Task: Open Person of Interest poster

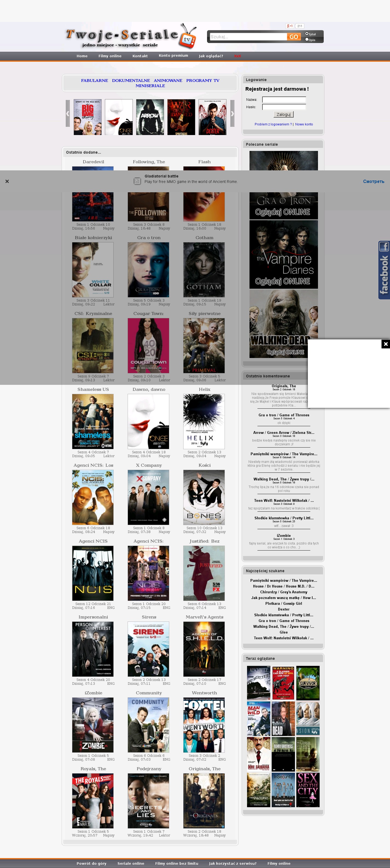Action: (x=93, y=649)
